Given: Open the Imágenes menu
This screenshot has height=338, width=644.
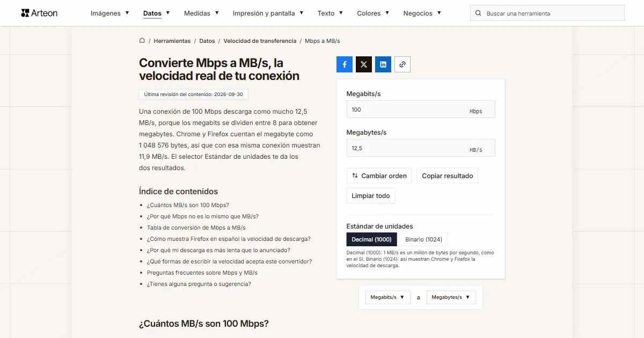Looking at the screenshot, I should click(x=109, y=13).
